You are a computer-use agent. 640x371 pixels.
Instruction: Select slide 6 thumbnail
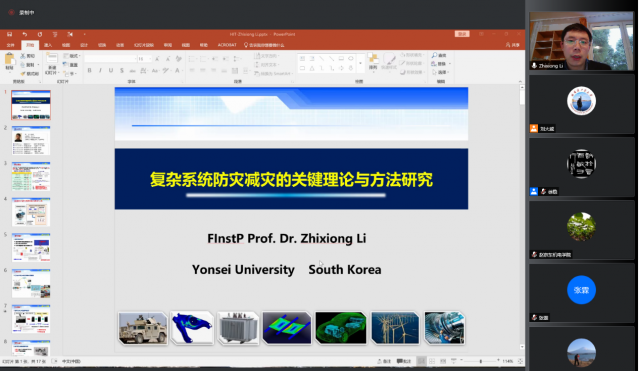31,283
